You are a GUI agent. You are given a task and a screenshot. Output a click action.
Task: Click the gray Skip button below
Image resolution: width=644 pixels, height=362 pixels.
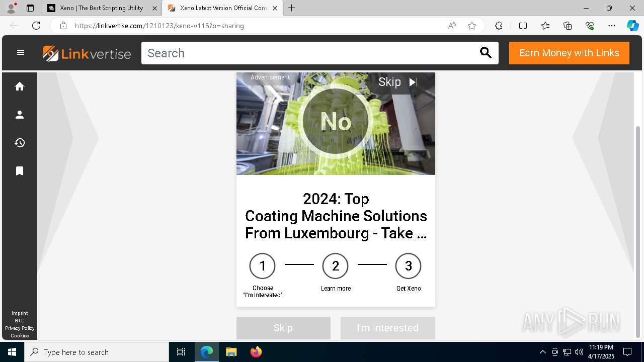pyautogui.click(x=283, y=328)
